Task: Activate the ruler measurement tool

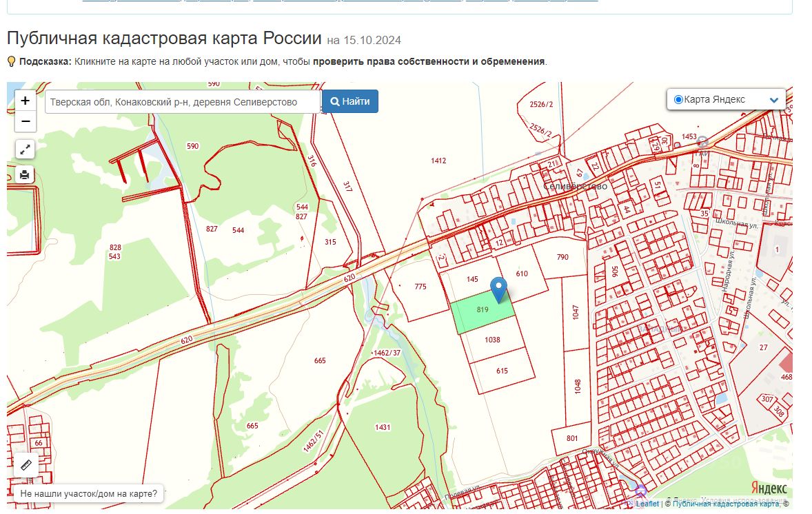Action: pyautogui.click(x=26, y=465)
